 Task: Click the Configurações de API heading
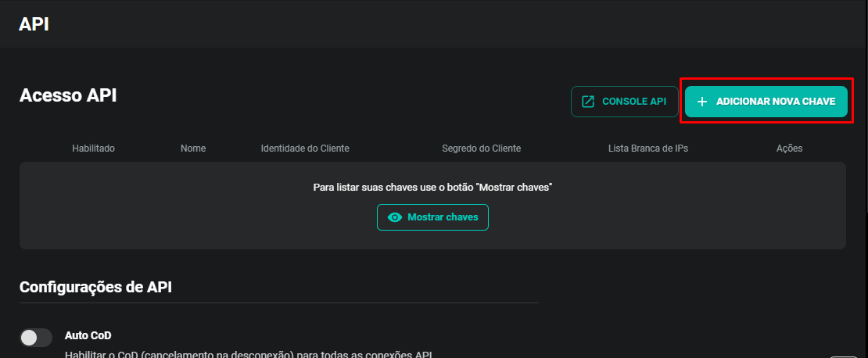pyautogui.click(x=95, y=287)
